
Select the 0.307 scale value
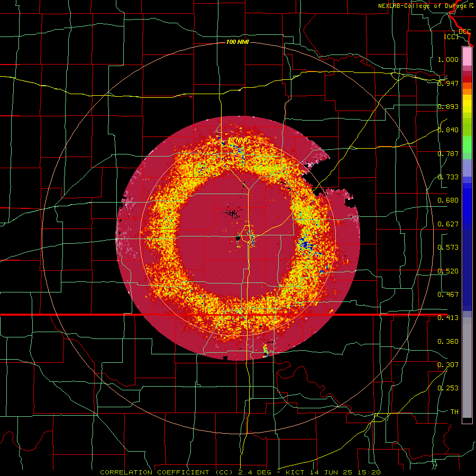coord(448,364)
